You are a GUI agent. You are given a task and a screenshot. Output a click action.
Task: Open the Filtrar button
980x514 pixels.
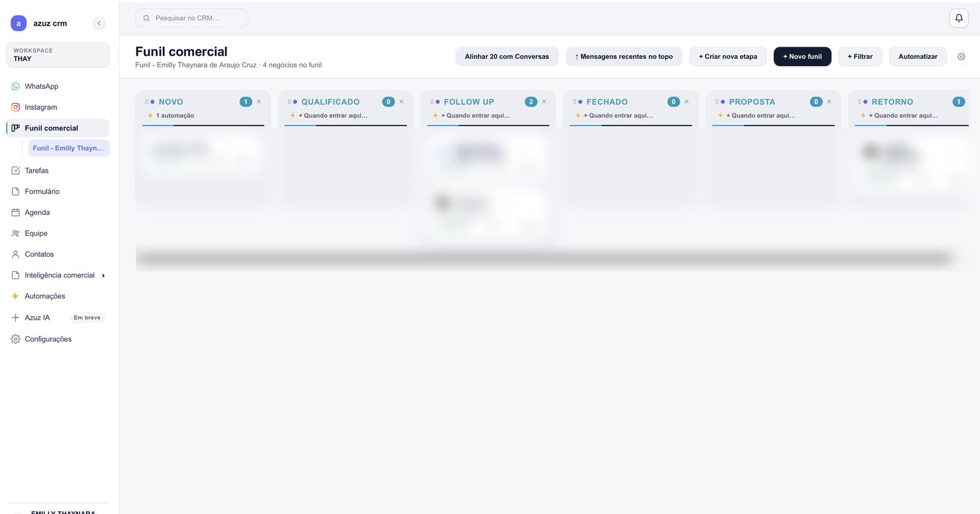860,56
